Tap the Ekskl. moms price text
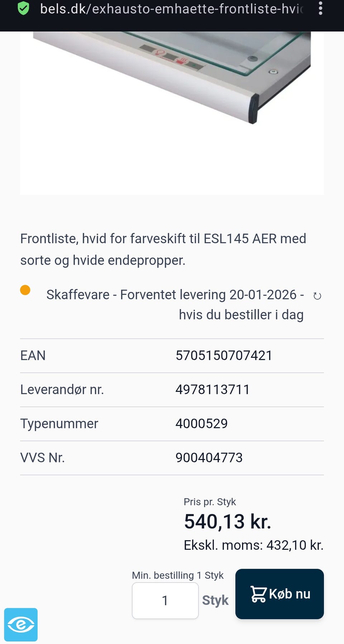The width and height of the screenshot is (344, 644). 253,545
